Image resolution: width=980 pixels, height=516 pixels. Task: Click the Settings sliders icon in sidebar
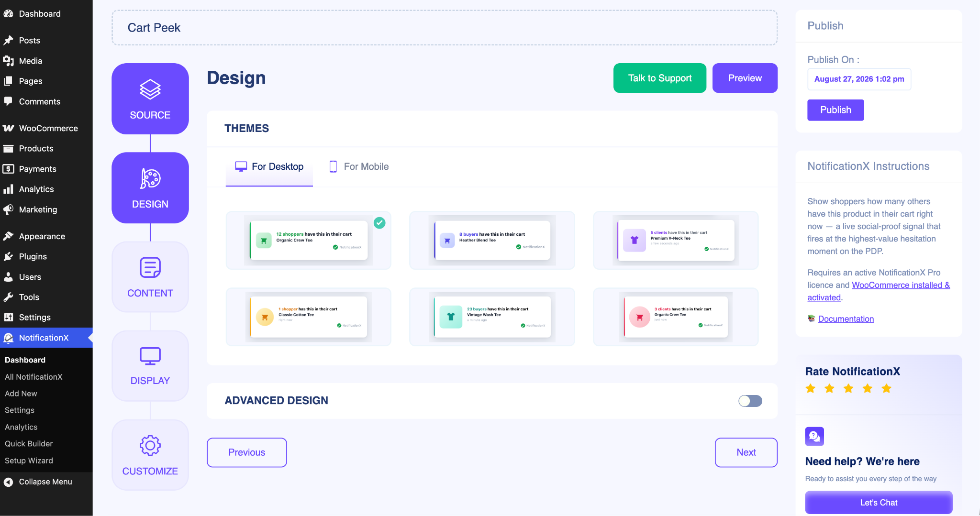(8, 318)
